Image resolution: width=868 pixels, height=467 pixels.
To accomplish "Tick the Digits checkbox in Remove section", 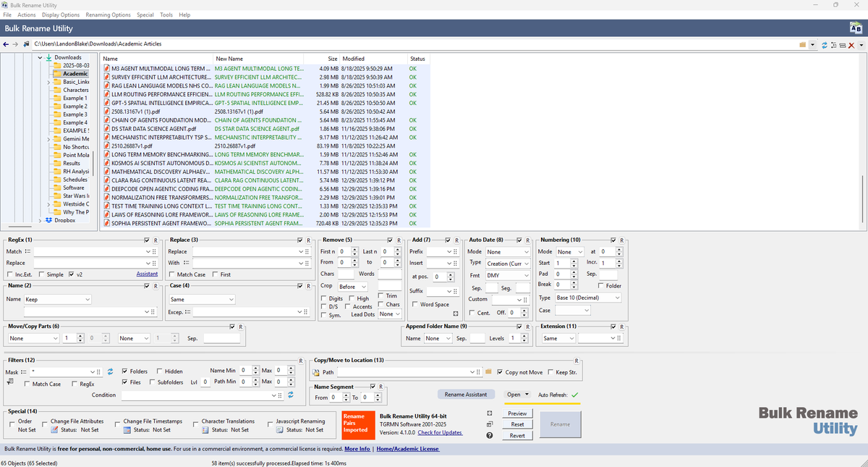I will tap(323, 298).
